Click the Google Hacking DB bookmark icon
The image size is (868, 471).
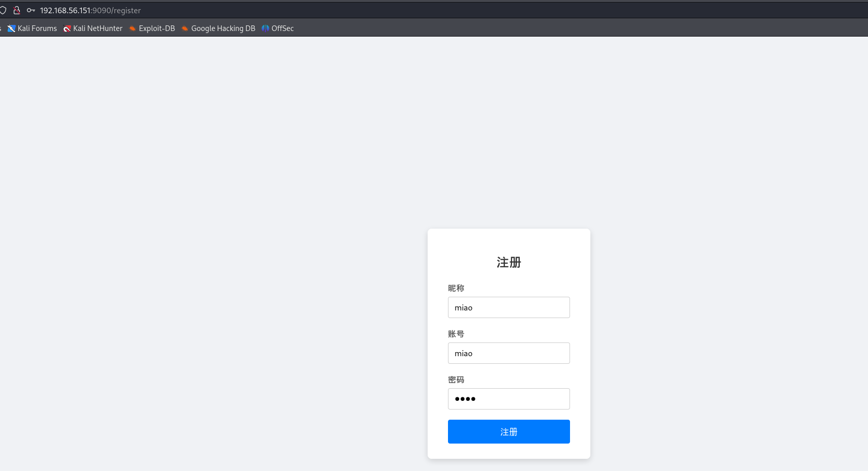185,28
